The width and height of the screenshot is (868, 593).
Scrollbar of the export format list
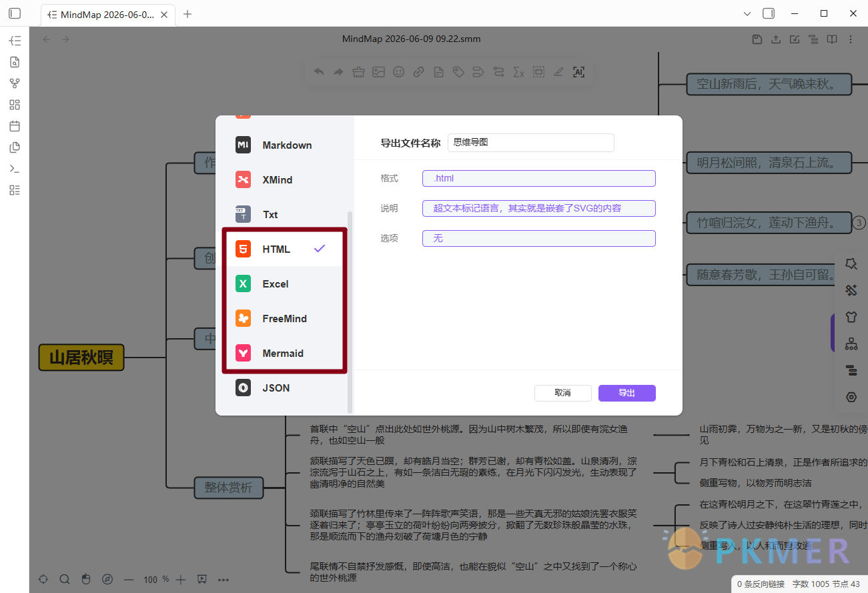[x=350, y=312]
